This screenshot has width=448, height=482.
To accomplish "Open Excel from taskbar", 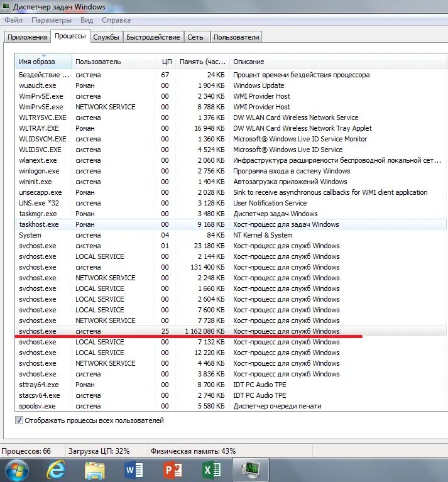I will pyautogui.click(x=211, y=470).
